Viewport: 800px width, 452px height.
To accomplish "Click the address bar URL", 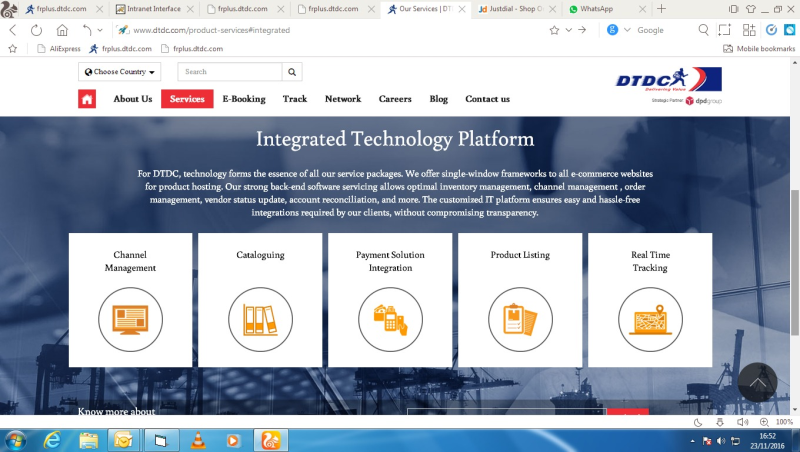I will coord(211,30).
